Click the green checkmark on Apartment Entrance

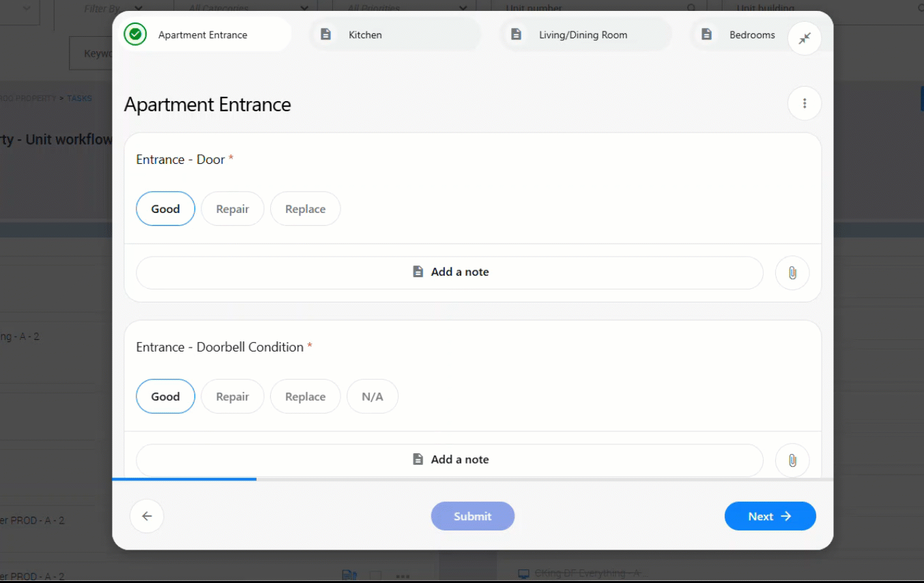pos(136,35)
